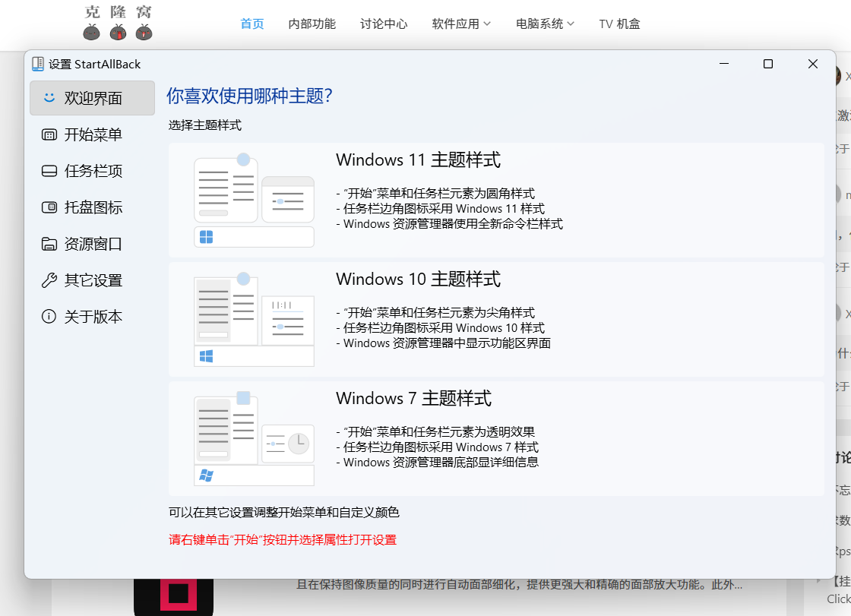
Task: Click text Windows 资源管理器中显示功能区界面
Action: click(448, 343)
